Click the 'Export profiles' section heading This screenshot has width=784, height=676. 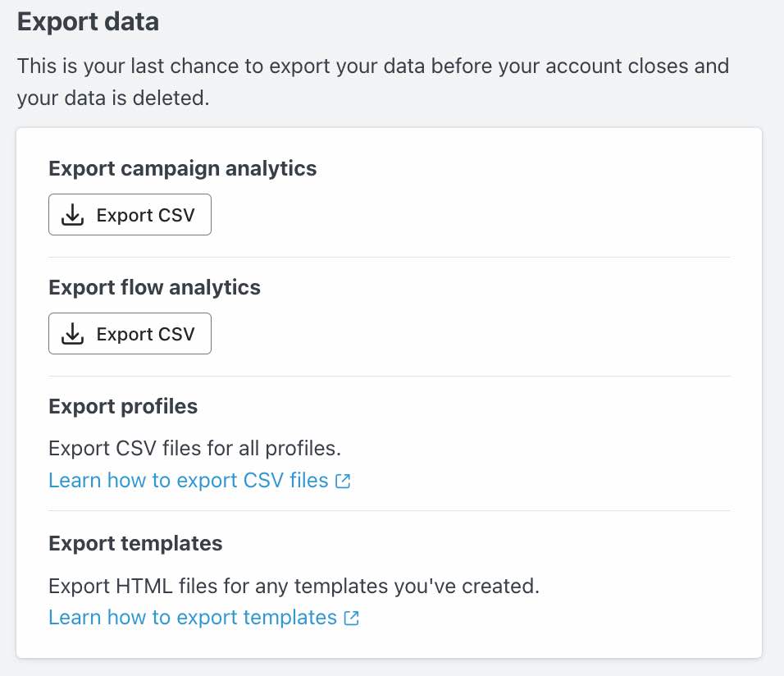(x=123, y=406)
